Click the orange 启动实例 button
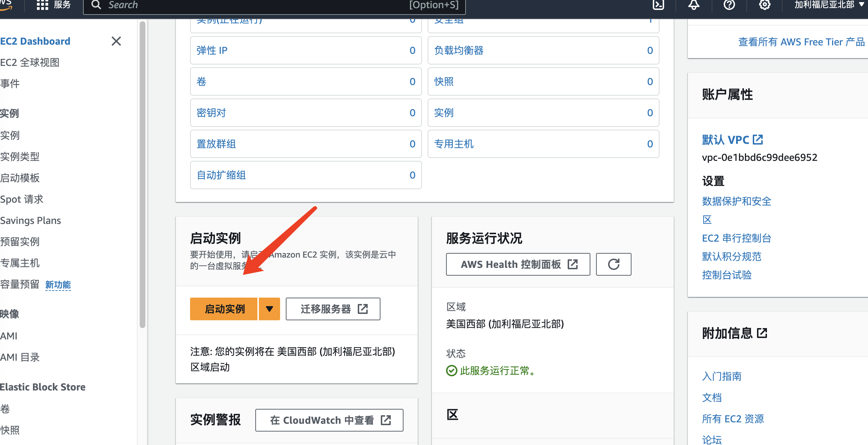 pos(224,309)
